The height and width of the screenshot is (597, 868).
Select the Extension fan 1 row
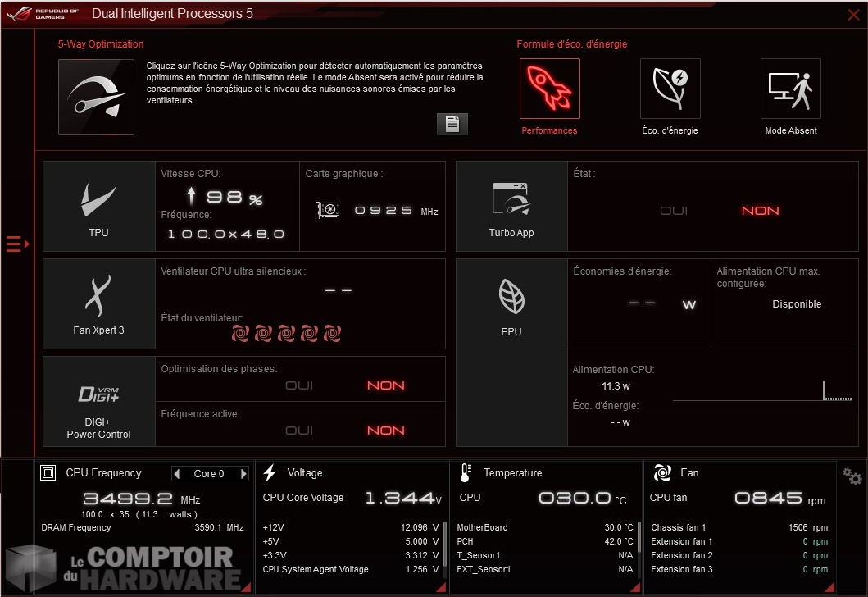coord(739,541)
